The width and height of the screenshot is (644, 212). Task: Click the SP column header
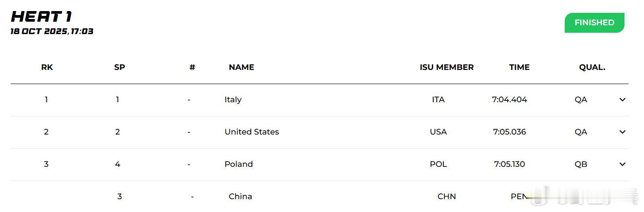[120, 67]
